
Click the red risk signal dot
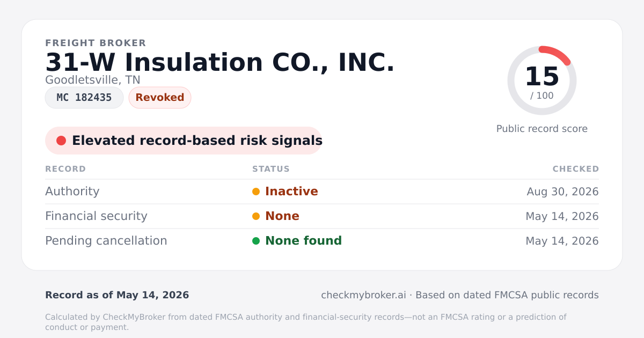click(61, 141)
